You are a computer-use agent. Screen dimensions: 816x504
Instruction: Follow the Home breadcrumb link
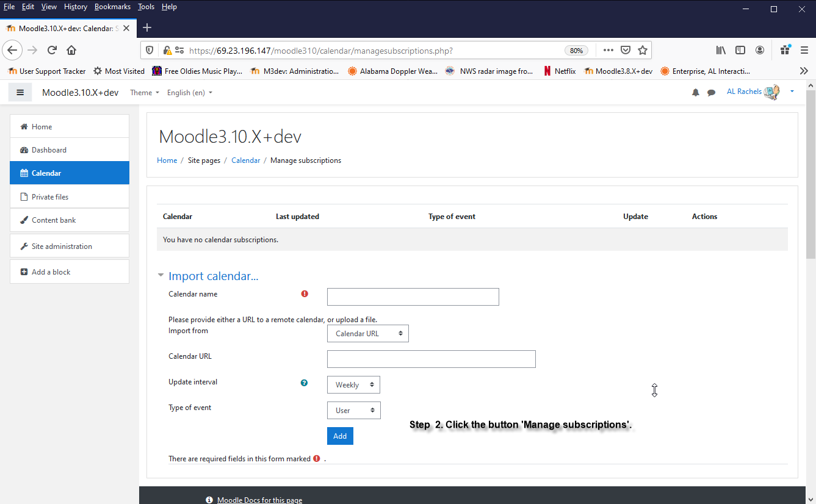(x=167, y=160)
